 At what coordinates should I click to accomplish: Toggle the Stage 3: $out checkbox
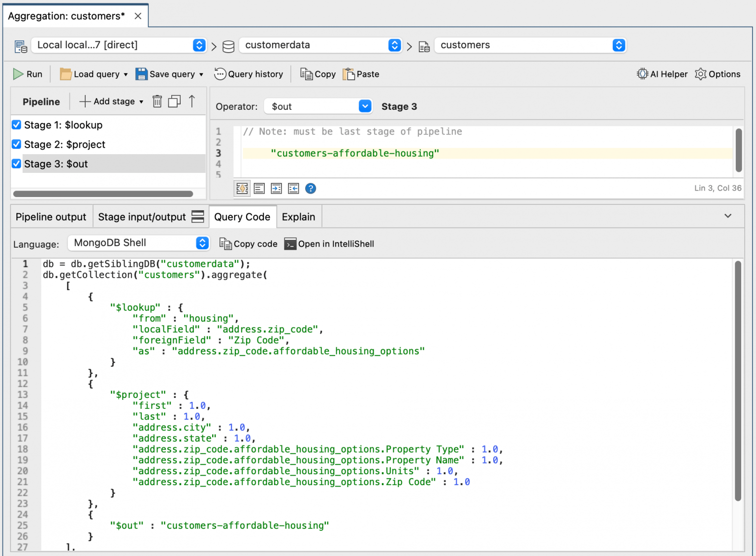tap(16, 164)
